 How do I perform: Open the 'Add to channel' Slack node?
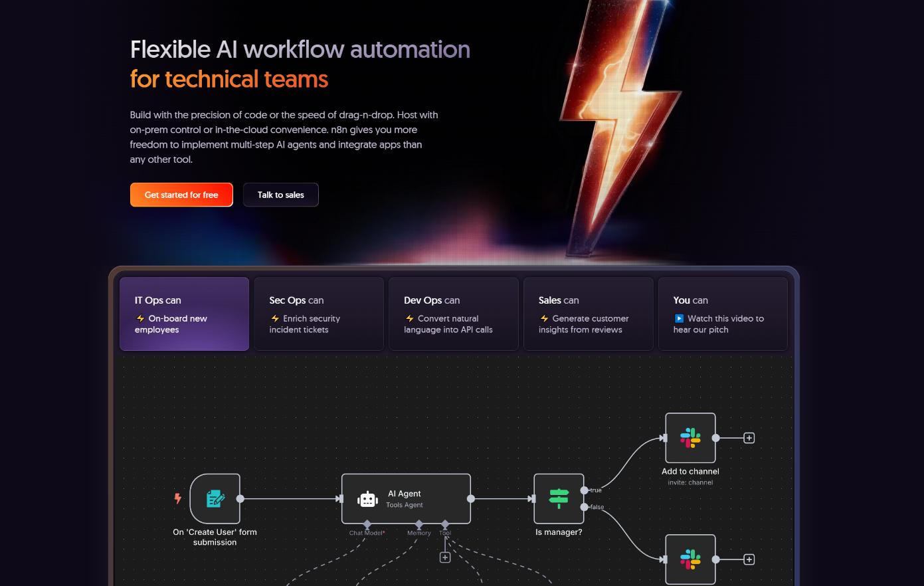pos(690,438)
